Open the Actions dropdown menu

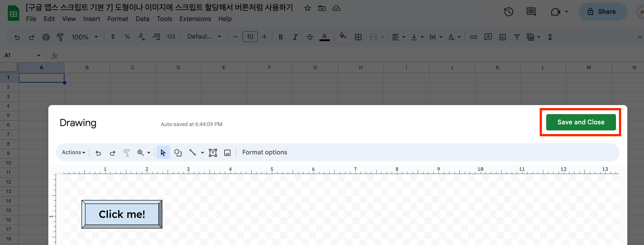pos(74,152)
